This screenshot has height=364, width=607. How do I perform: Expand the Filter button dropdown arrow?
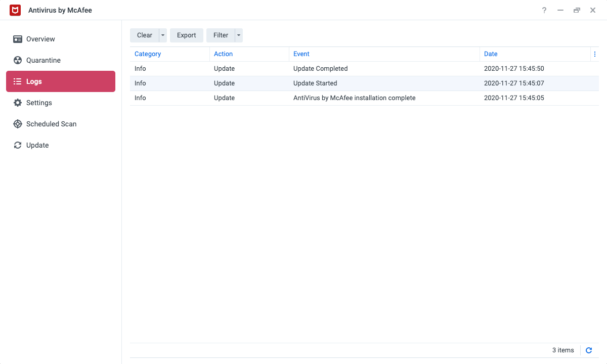tap(239, 35)
